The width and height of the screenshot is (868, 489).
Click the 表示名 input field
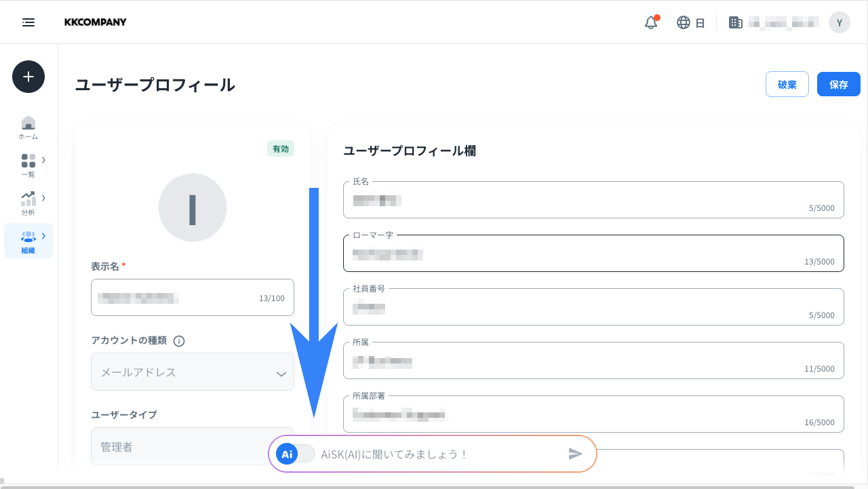(193, 297)
